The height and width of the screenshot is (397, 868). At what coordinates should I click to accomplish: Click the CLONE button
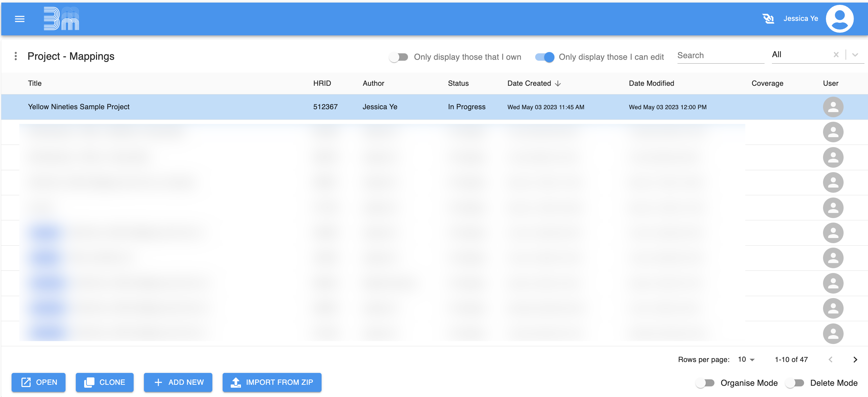pyautogui.click(x=104, y=382)
